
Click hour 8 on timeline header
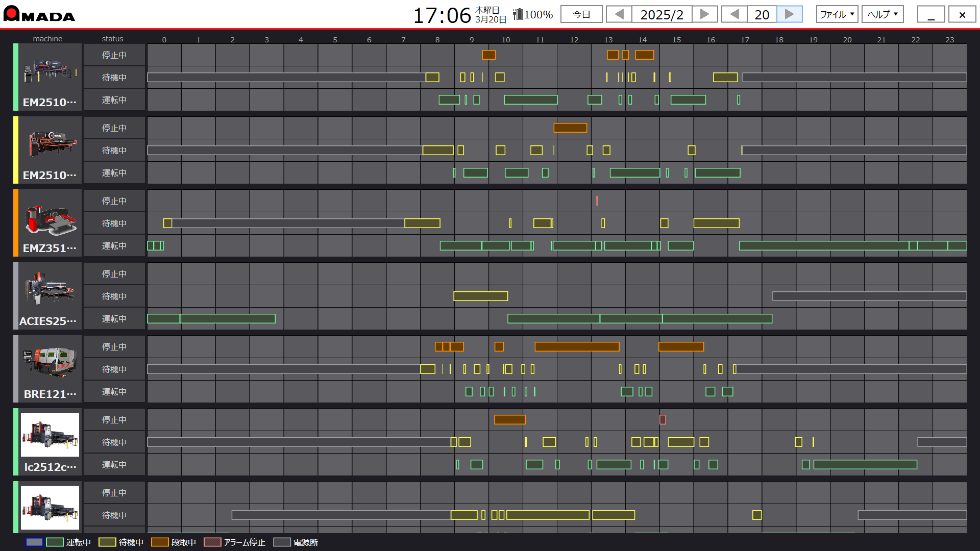tap(437, 39)
